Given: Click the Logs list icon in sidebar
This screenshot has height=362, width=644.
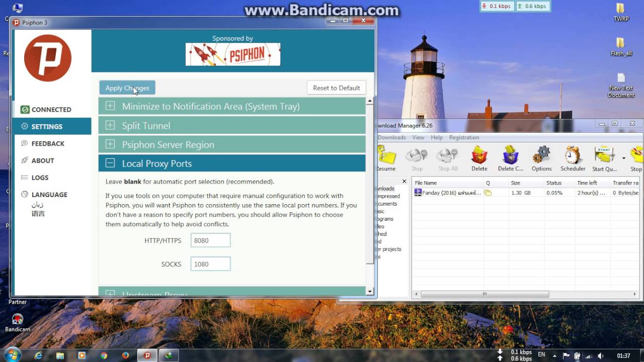Looking at the screenshot, I should (25, 177).
